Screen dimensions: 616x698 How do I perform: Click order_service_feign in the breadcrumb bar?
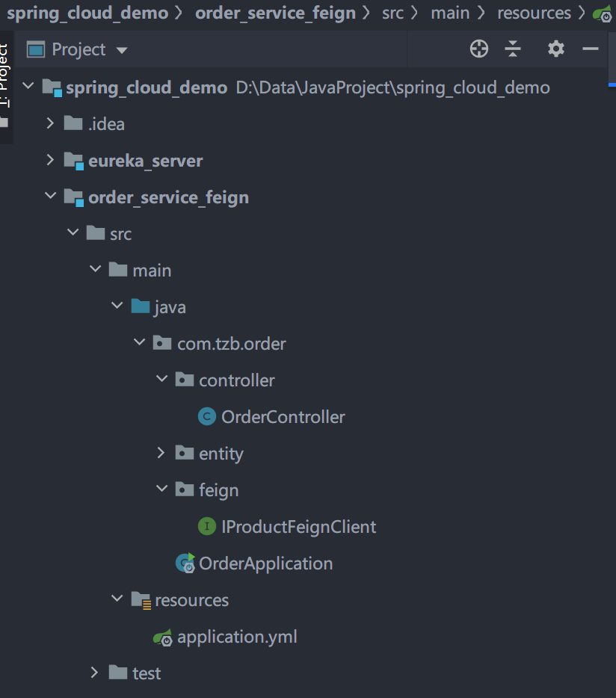[x=275, y=13]
